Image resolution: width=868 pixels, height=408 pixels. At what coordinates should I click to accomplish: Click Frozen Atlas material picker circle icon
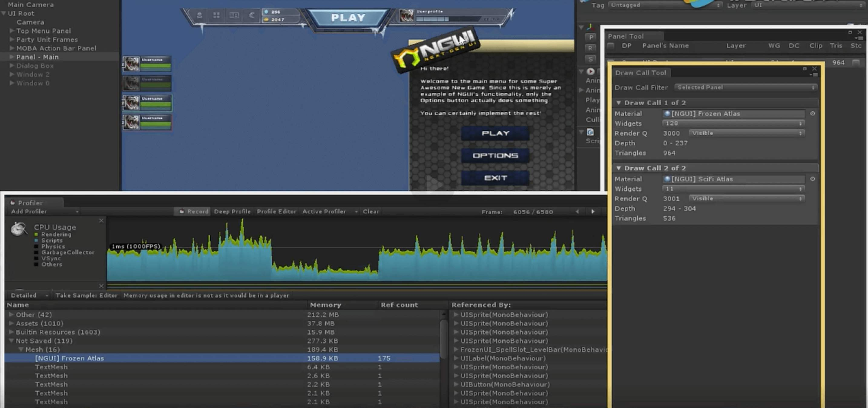coord(812,114)
